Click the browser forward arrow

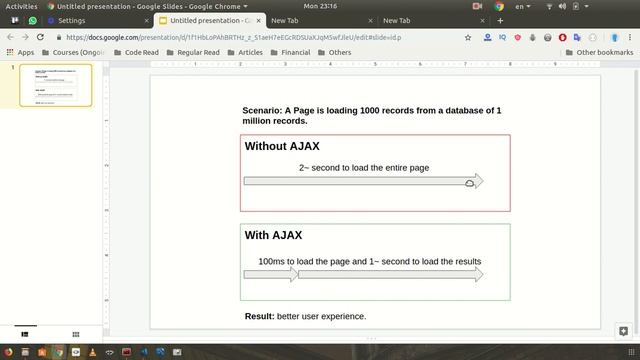[25, 37]
